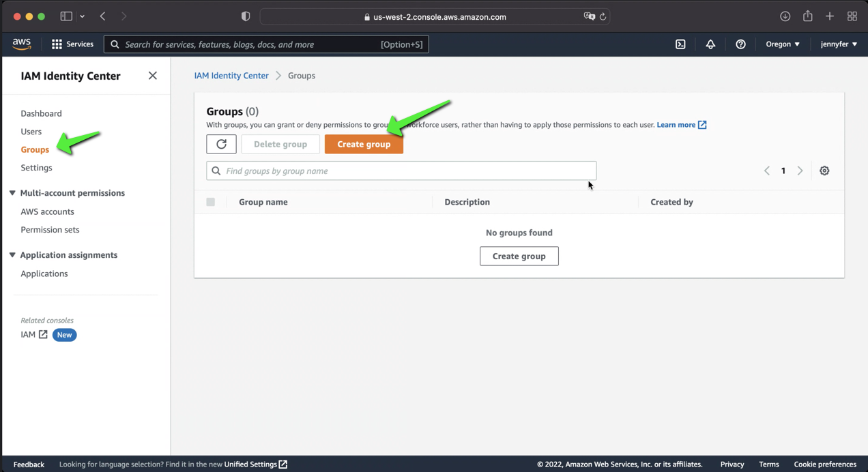
Task: Open Safari downloads icon
Action: click(x=785, y=16)
